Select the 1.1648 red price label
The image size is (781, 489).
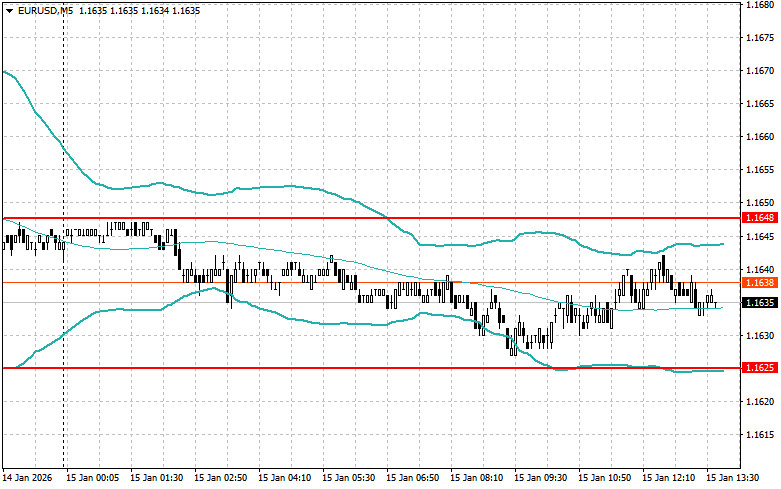[760, 218]
